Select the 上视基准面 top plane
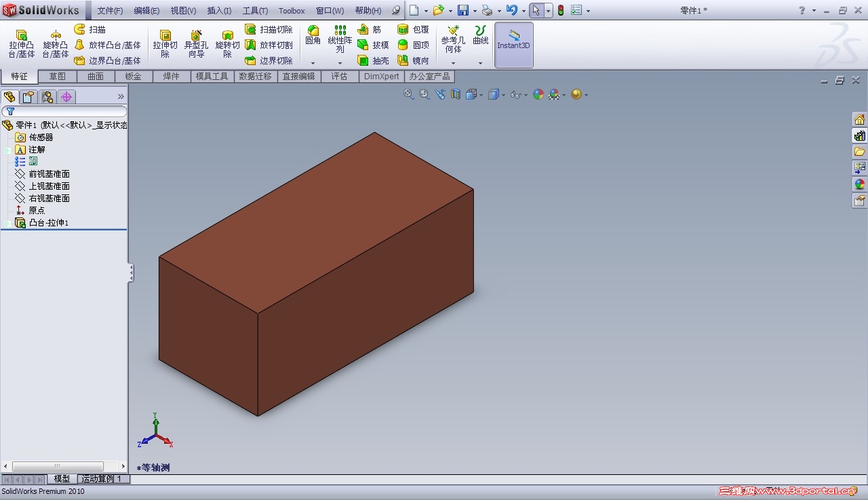 (x=42, y=186)
